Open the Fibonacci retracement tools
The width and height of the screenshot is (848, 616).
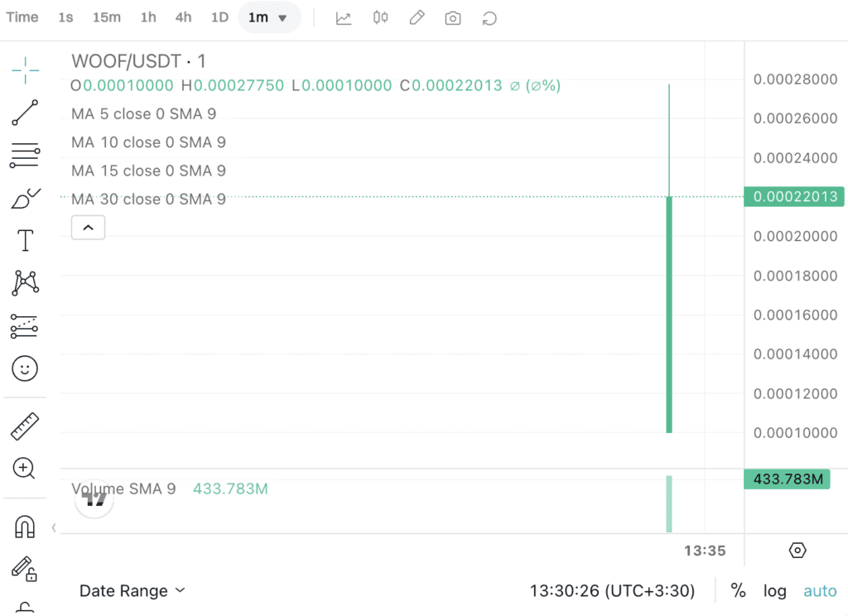click(x=25, y=155)
